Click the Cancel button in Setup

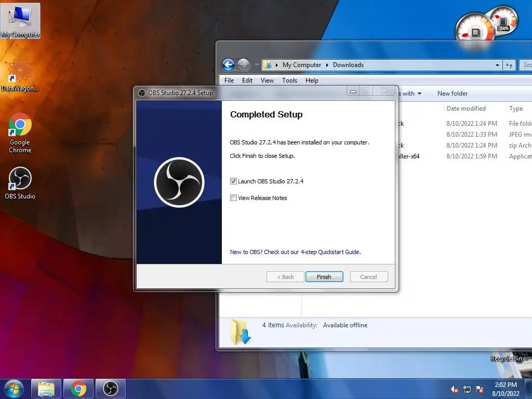coord(368,277)
